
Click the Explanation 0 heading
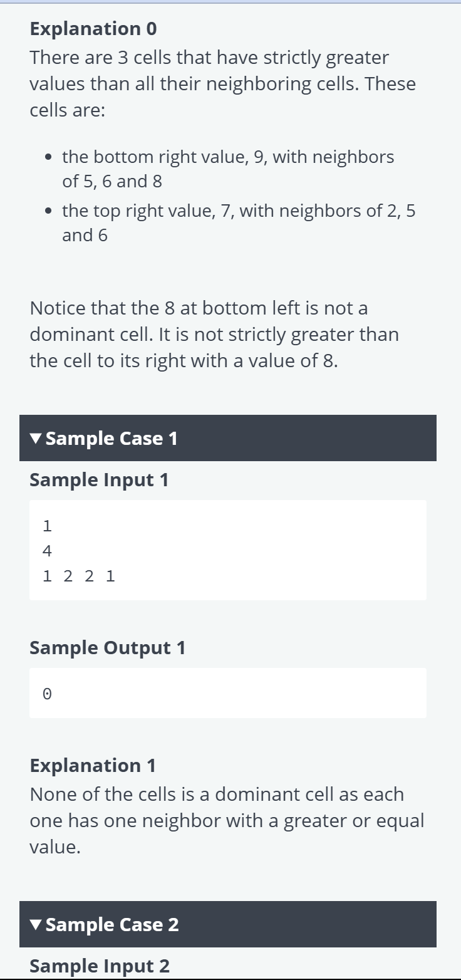93,29
